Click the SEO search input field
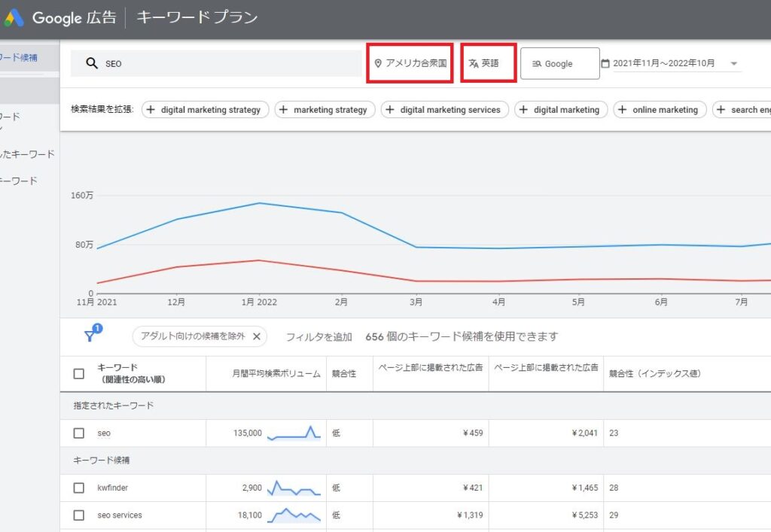This screenshot has height=532, width=771. coord(216,63)
